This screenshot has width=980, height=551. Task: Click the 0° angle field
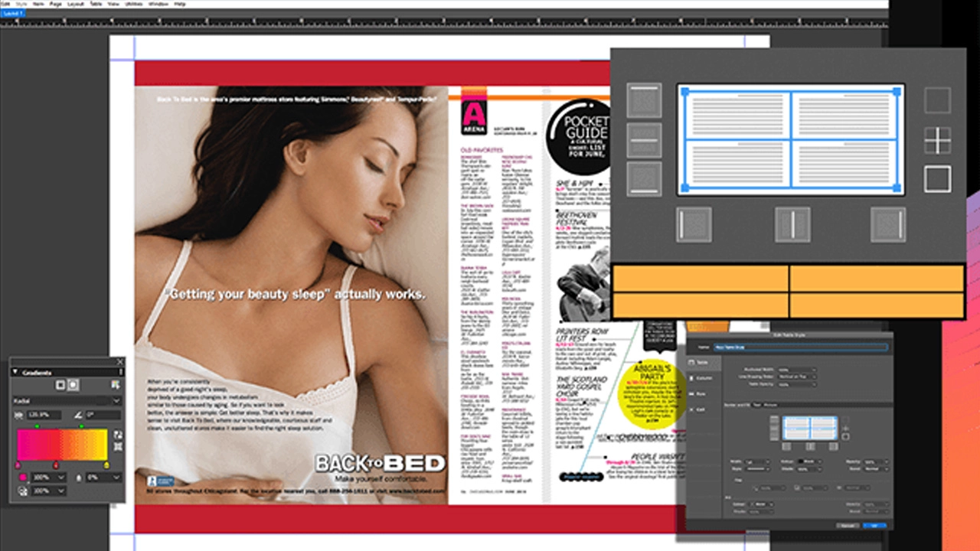103,415
